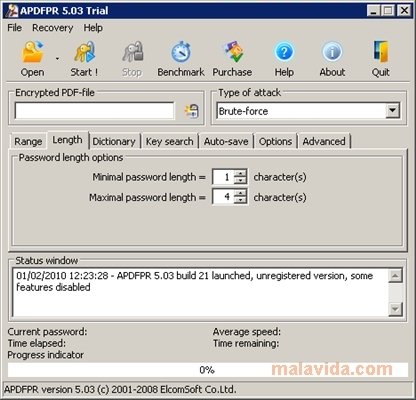Expand the Open button's dropdown arrow

click(x=57, y=59)
